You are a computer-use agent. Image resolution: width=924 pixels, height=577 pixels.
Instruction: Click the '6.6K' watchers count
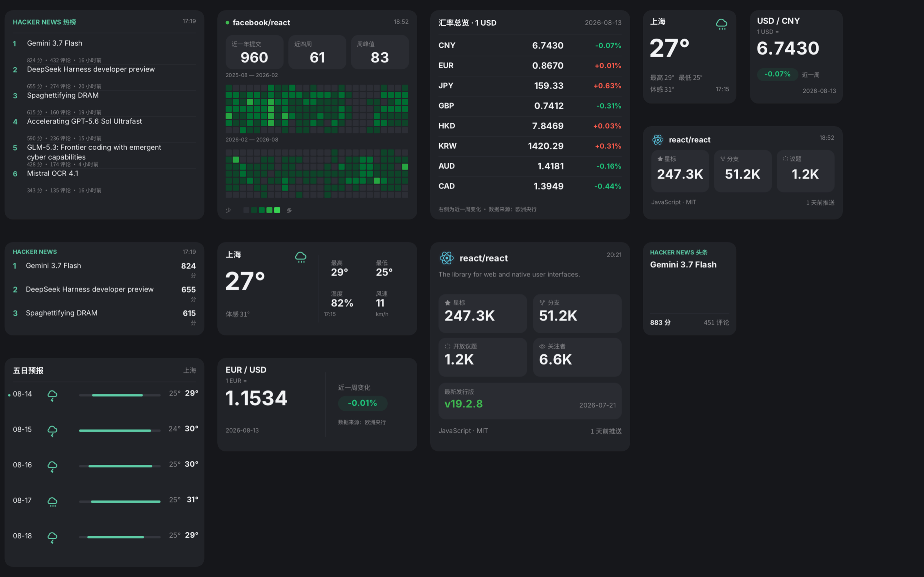pos(555,359)
